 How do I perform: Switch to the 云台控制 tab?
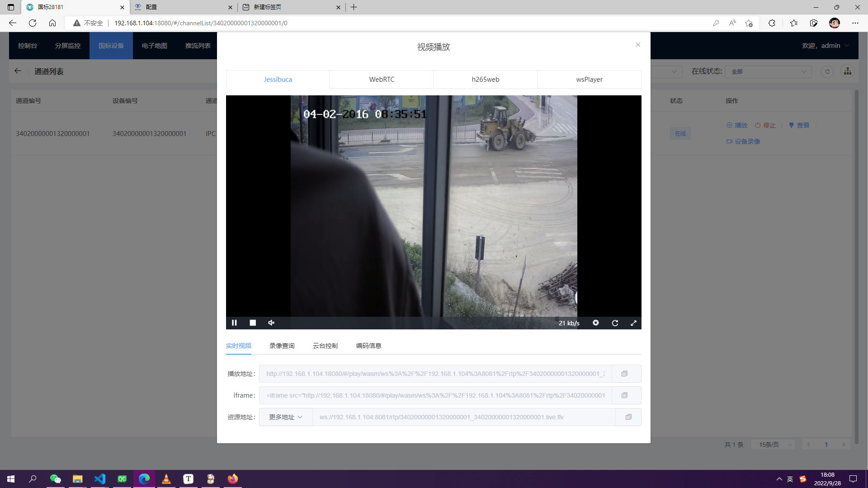(325, 346)
